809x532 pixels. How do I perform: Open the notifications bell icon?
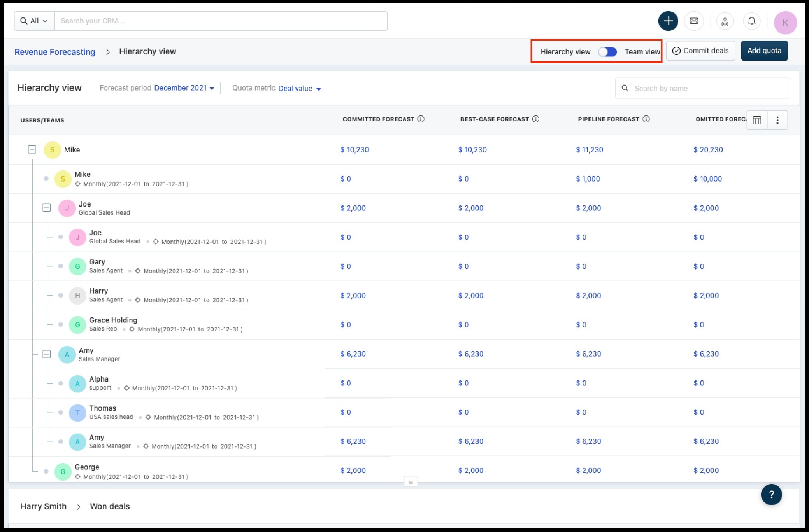[751, 21]
